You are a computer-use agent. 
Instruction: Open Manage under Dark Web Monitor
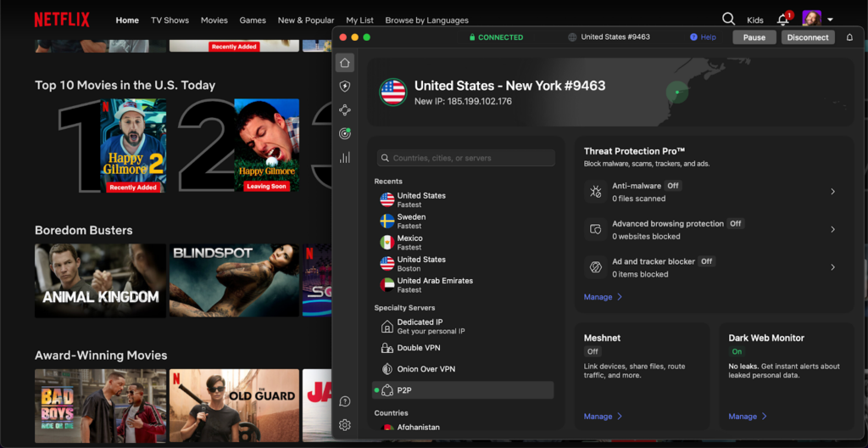click(x=748, y=417)
